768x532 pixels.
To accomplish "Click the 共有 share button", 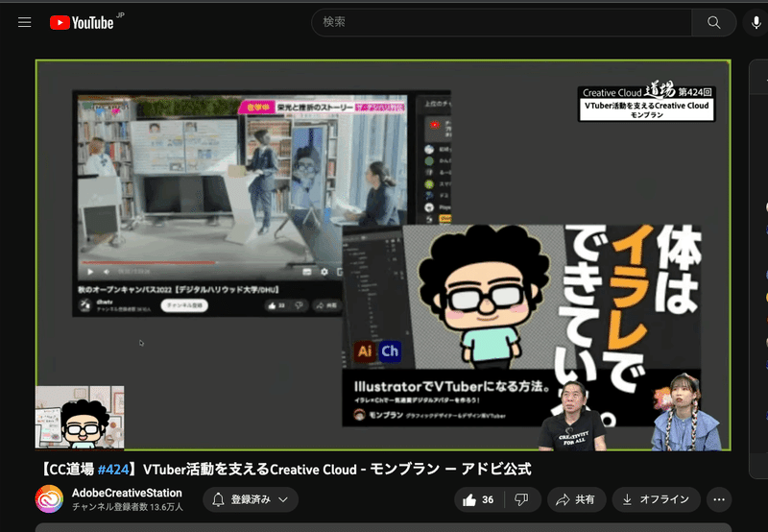I will coord(577,499).
